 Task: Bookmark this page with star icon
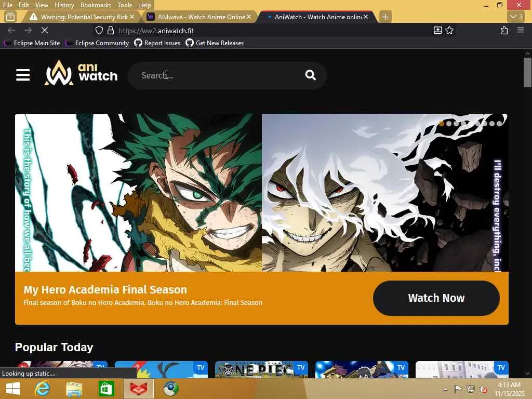click(x=449, y=30)
